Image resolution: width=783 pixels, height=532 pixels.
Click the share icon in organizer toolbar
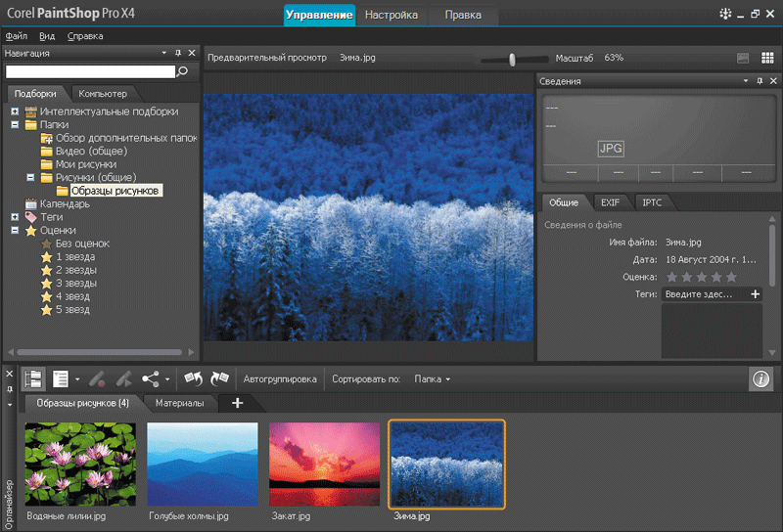tap(151, 378)
